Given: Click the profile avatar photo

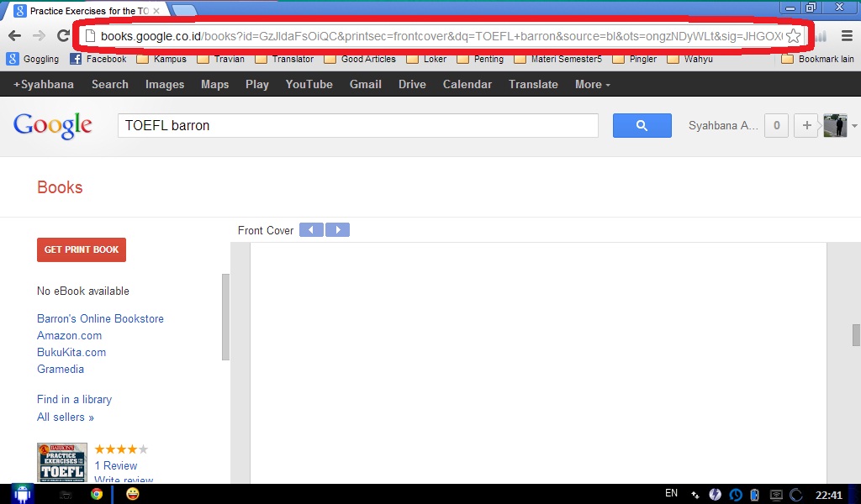Looking at the screenshot, I should (835, 126).
